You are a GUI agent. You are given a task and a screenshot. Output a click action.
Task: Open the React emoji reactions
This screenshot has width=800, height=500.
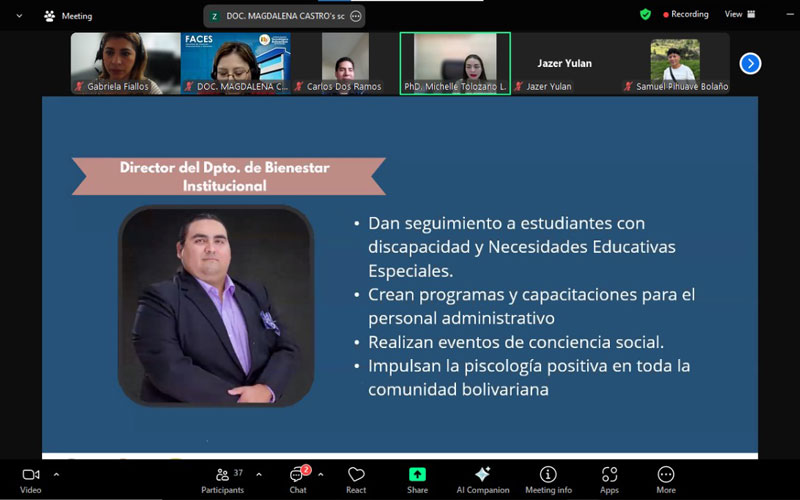[x=356, y=479]
